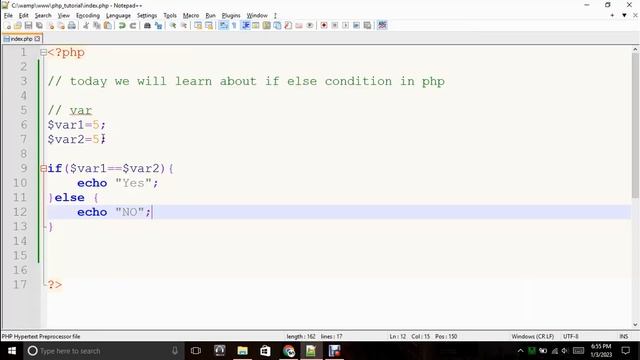
Task: Toggle Show All Characters icon
Action: pos(234,26)
